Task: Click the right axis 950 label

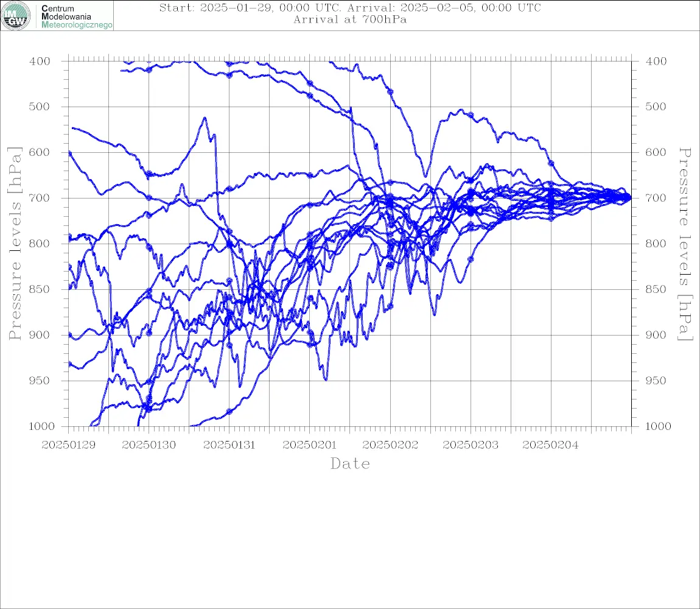Action: (656, 381)
